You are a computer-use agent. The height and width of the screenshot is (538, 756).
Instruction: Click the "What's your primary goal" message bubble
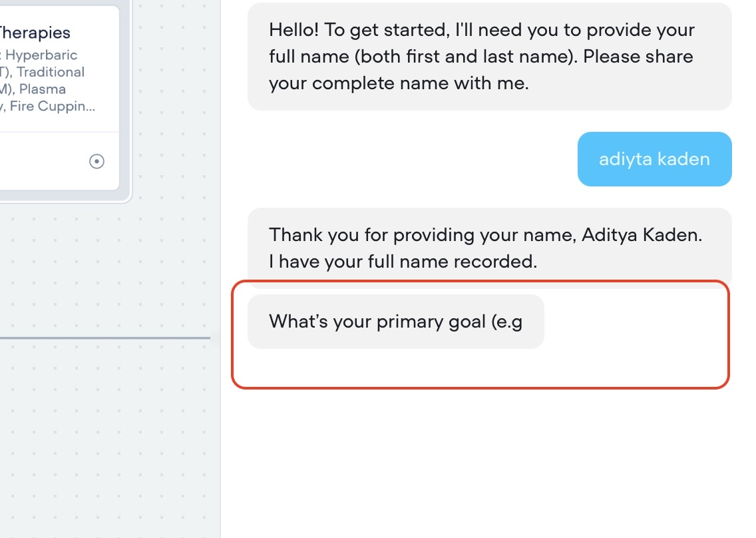coord(395,322)
